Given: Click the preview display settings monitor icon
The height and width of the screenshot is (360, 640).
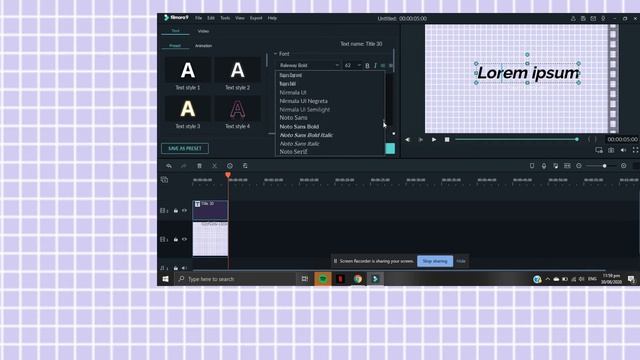Looking at the screenshot, I should click(x=599, y=150).
